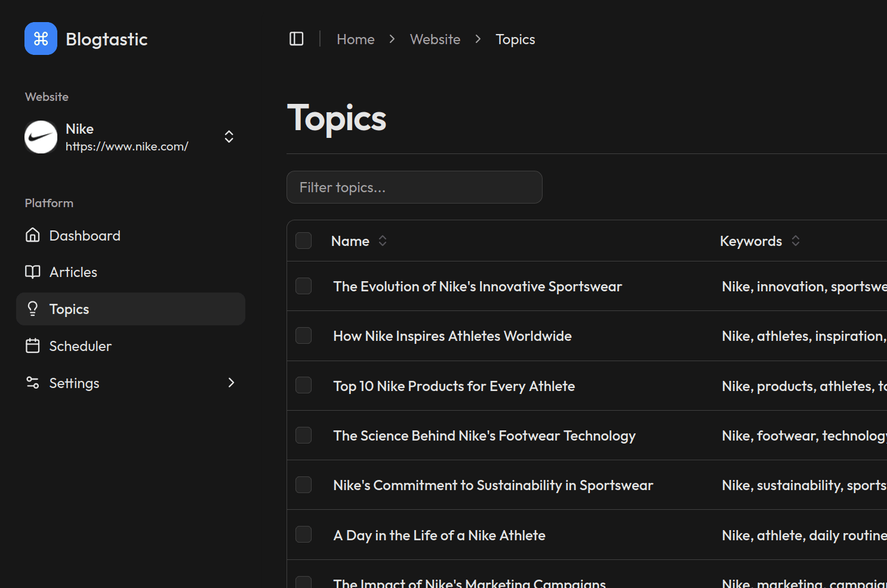
Task: Click the Filter topics search field
Action: [414, 187]
